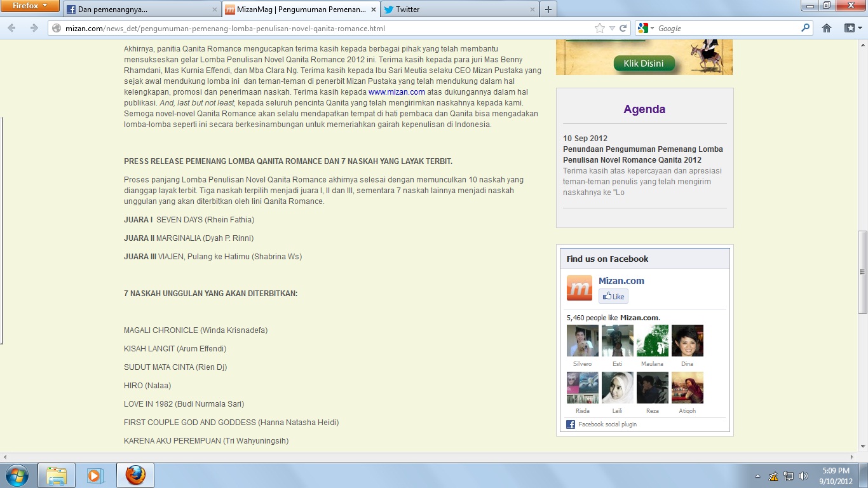
Task: Open a new tab with plus button
Action: point(548,10)
